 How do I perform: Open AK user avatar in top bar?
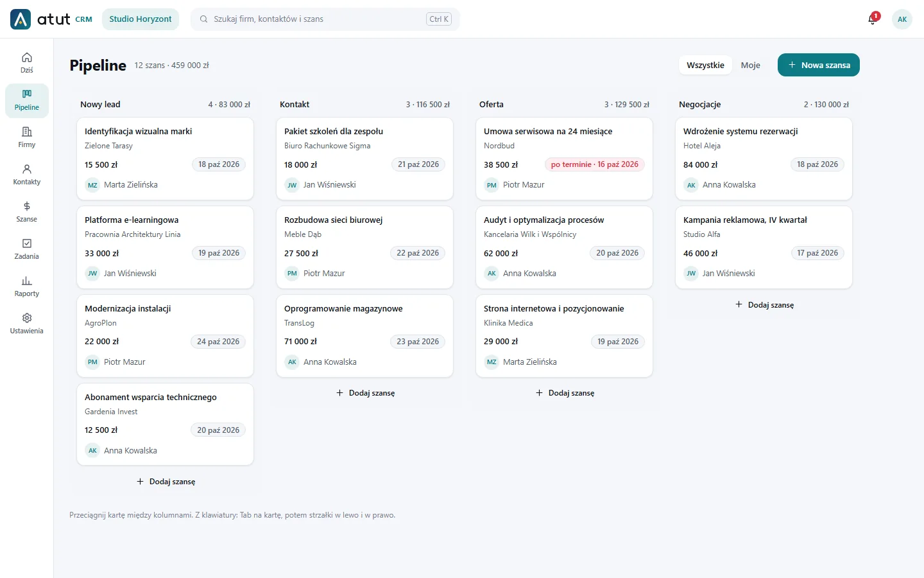[902, 19]
